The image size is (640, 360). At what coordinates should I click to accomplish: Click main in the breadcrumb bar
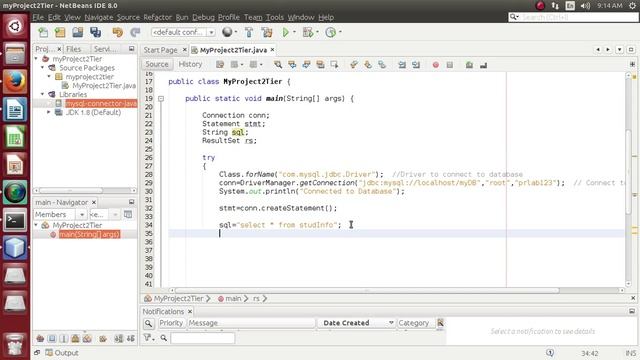233,299
